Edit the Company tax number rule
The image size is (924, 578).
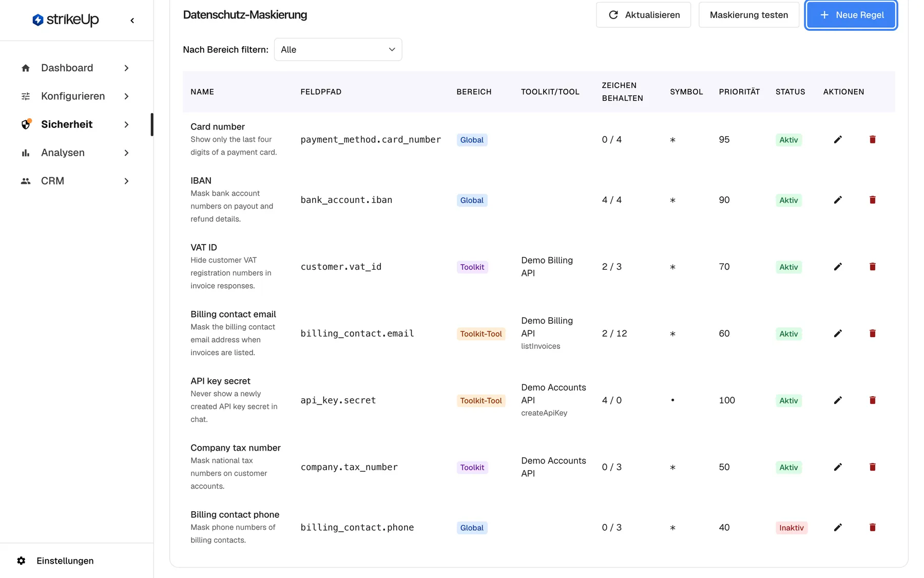[x=838, y=467]
